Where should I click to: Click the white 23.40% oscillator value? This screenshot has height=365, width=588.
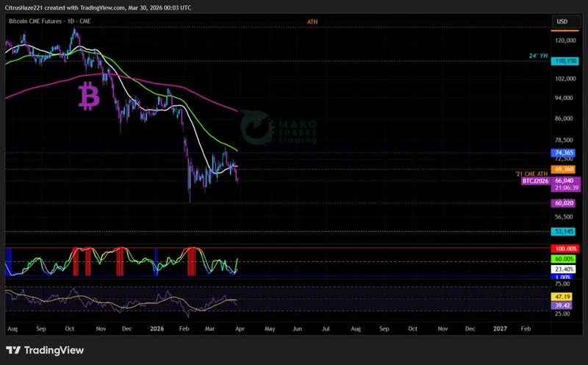click(x=565, y=269)
